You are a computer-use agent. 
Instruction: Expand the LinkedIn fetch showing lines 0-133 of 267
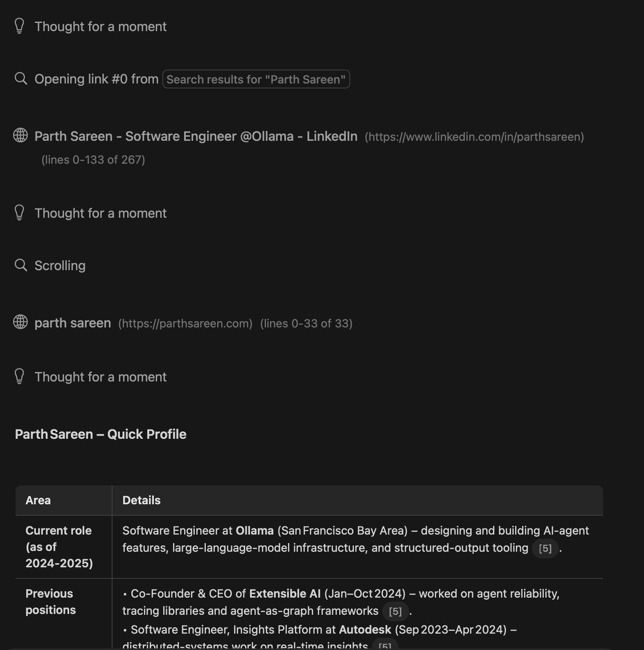point(94,159)
